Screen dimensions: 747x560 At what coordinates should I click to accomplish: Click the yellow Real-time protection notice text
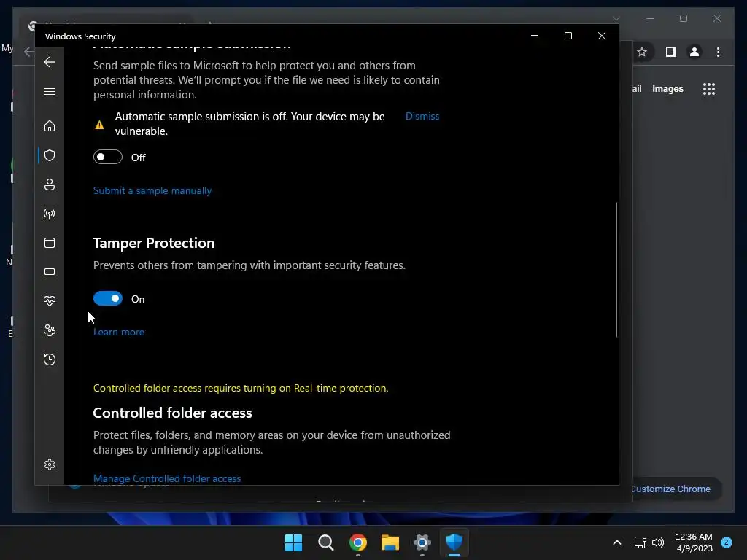[241, 388]
